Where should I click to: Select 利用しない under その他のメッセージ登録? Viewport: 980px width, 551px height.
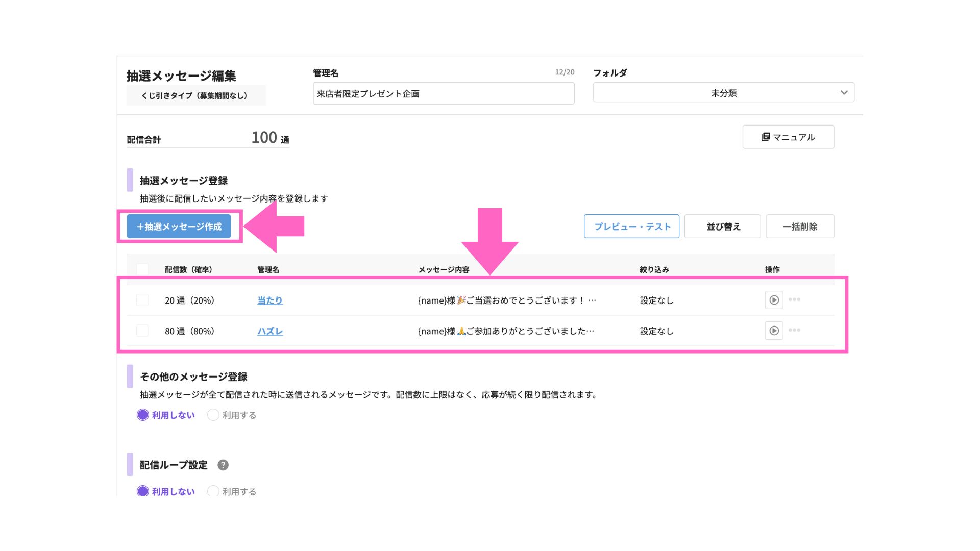coord(166,415)
